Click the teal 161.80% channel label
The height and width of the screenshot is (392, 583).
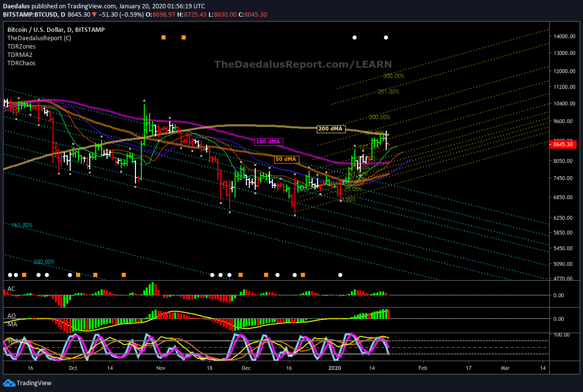22,225
